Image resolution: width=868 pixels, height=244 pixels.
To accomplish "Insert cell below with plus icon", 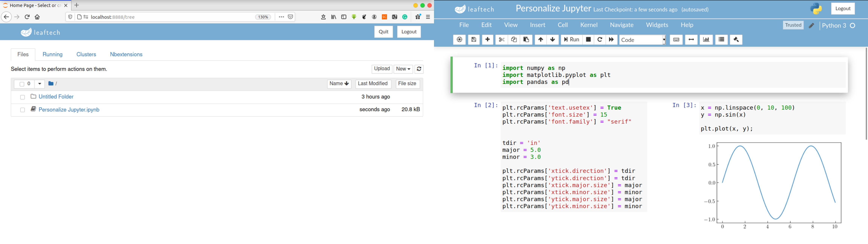I will click(x=487, y=40).
